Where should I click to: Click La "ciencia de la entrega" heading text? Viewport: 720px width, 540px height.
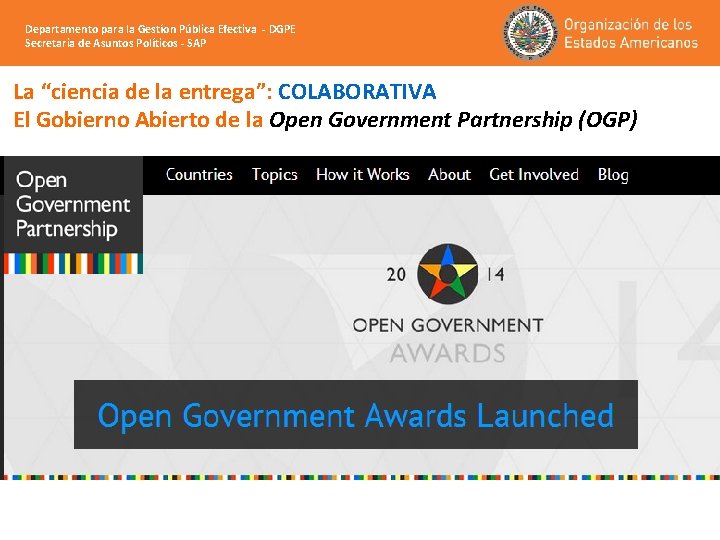143,91
